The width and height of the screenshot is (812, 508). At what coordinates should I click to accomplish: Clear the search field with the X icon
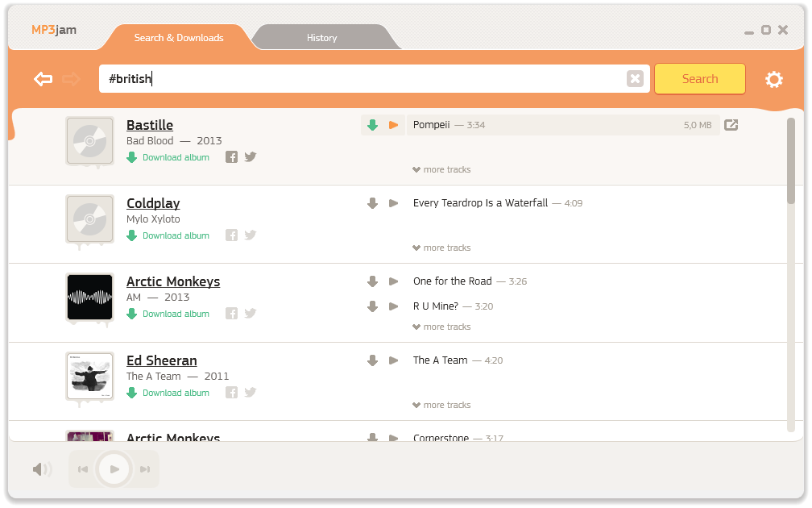635,79
